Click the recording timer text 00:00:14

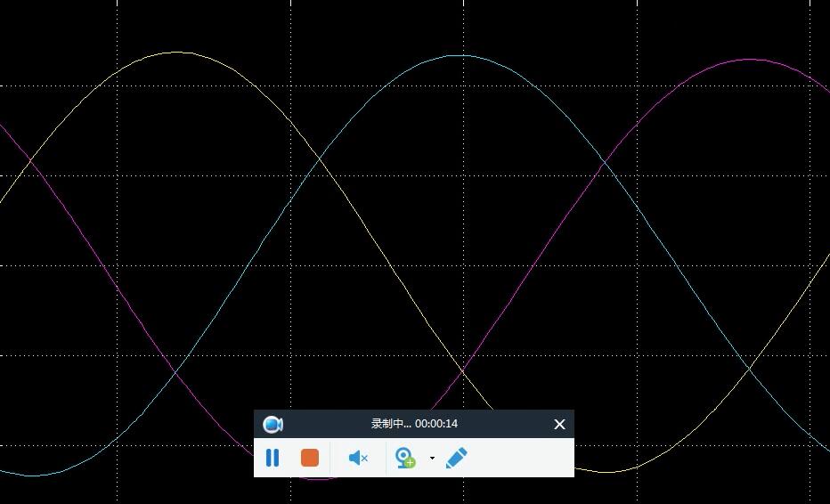436,424
